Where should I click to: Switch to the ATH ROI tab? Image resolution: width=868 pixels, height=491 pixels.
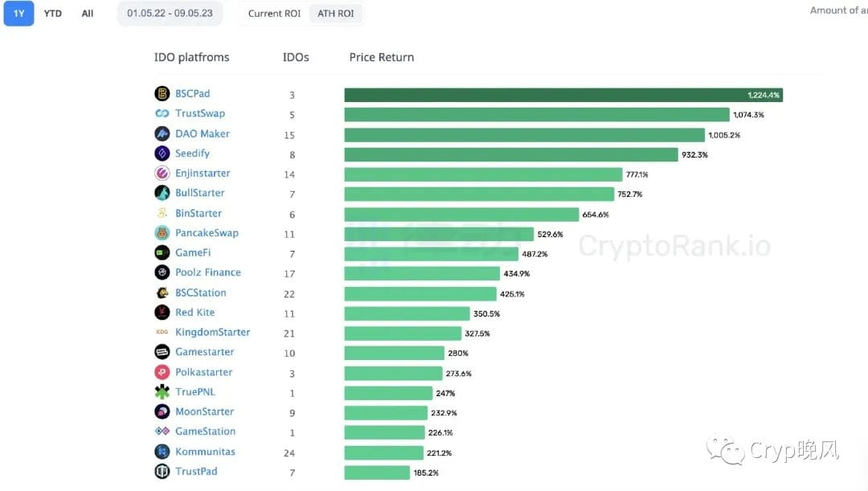(335, 14)
